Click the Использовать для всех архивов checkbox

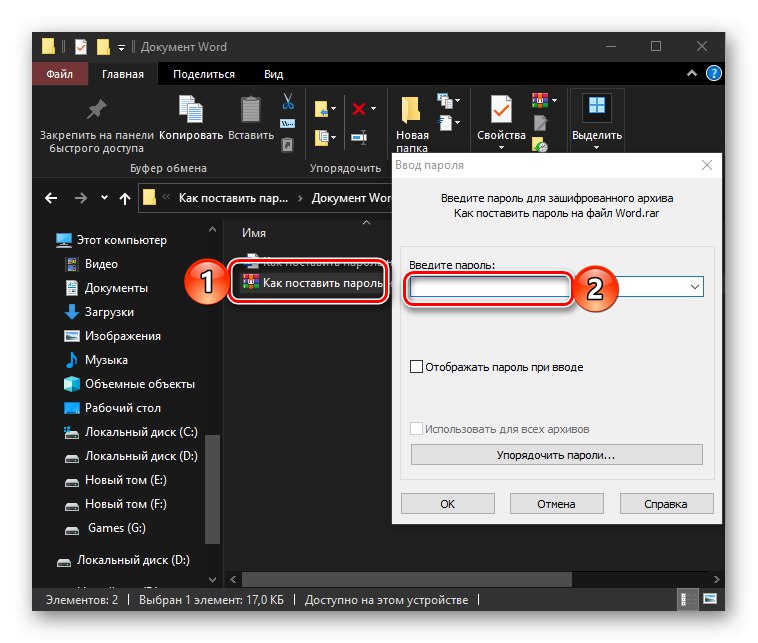[x=416, y=429]
